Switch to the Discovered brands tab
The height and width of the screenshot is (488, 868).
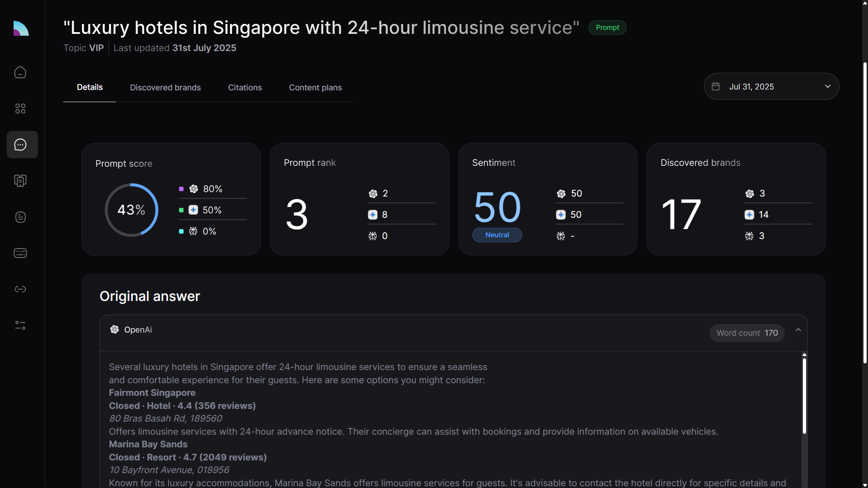pyautogui.click(x=165, y=88)
